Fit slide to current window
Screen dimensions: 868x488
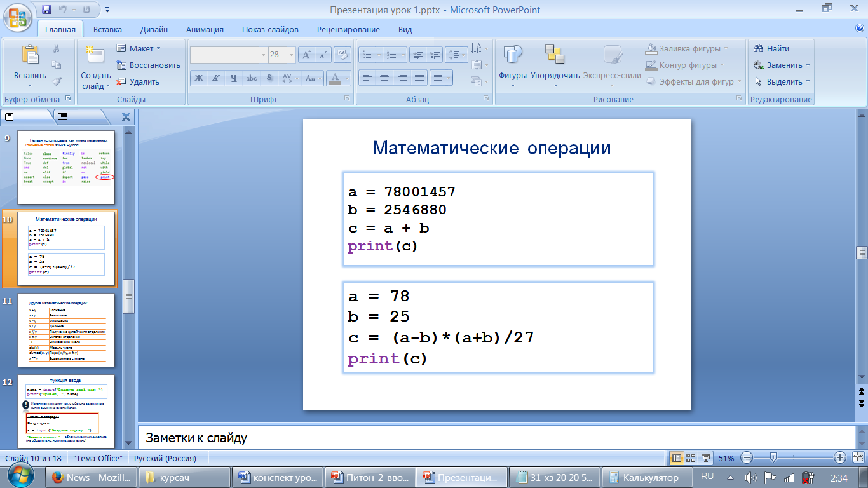coord(858,457)
